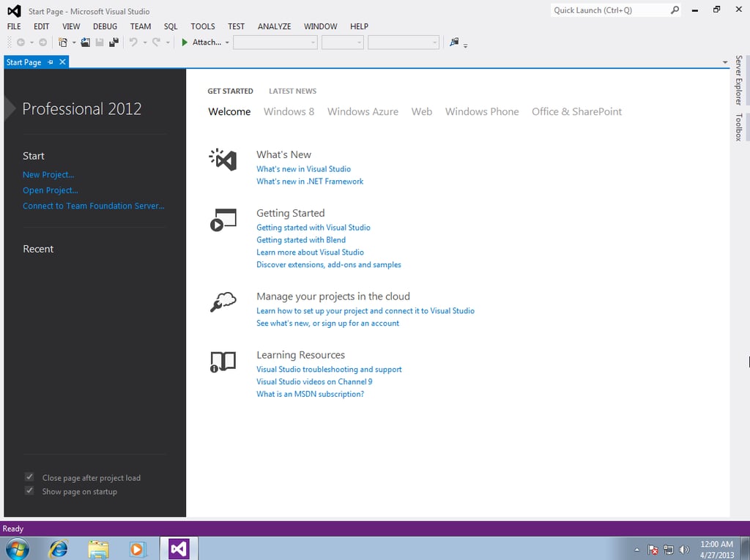Click the Find in Files toolbar icon
The height and width of the screenshot is (560, 750).
coord(454,42)
